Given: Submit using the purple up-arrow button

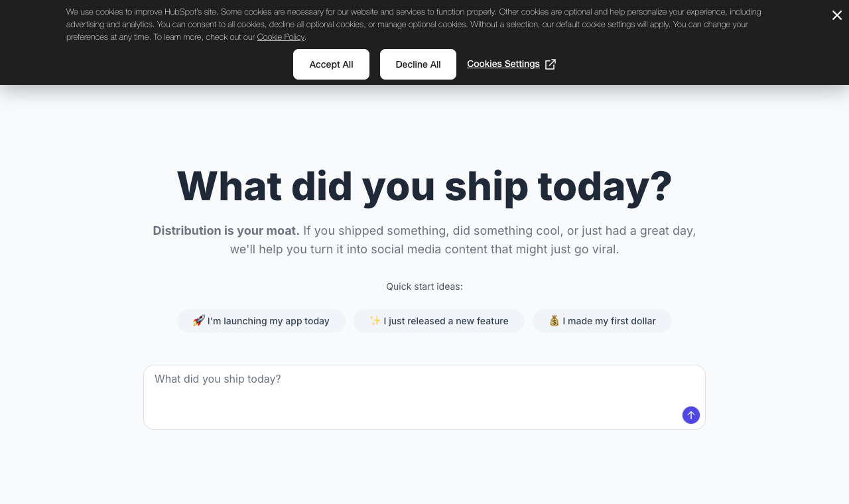Looking at the screenshot, I should click(691, 415).
